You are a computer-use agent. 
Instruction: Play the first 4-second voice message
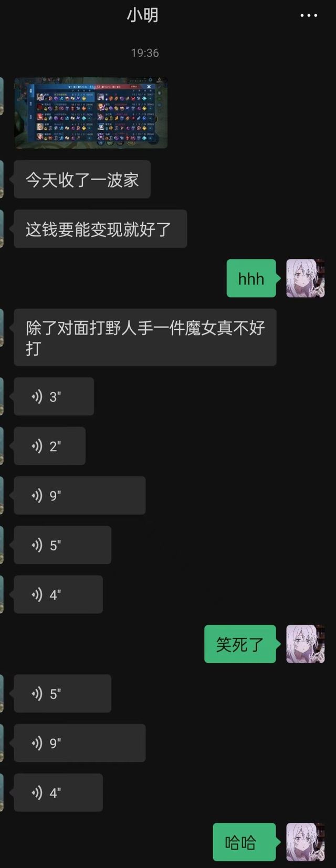58,594
